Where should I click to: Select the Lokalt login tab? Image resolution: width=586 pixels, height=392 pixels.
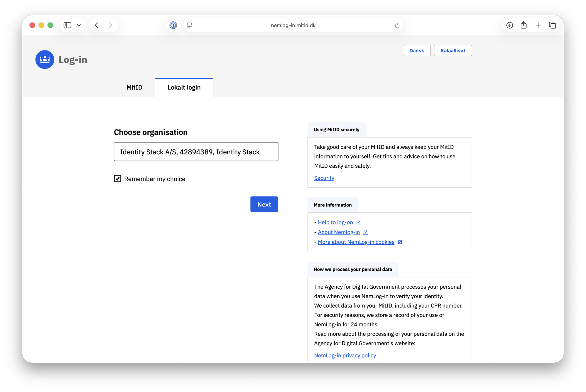pyautogui.click(x=184, y=87)
